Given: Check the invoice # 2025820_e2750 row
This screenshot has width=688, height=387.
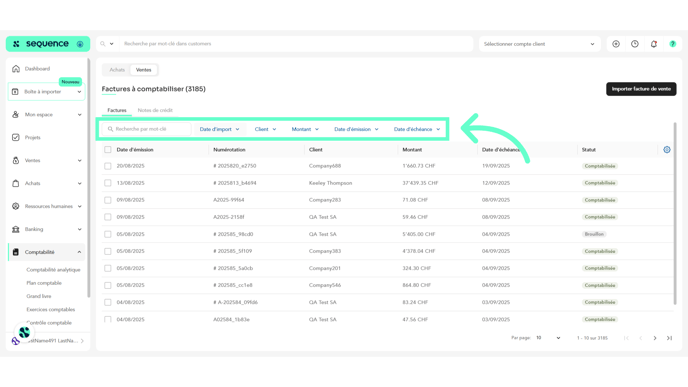Looking at the screenshot, I should pyautogui.click(x=108, y=166).
